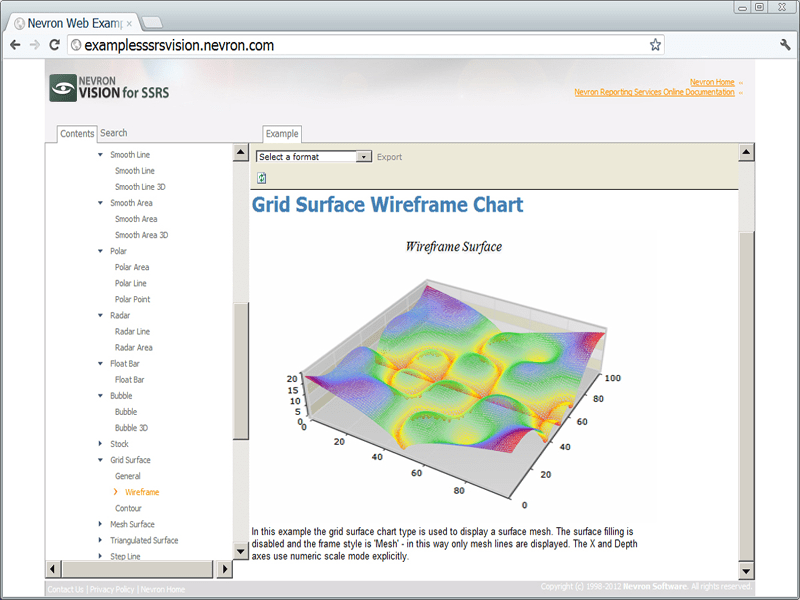
Task: Reload the page with the refresh icon
Action: [x=54, y=45]
